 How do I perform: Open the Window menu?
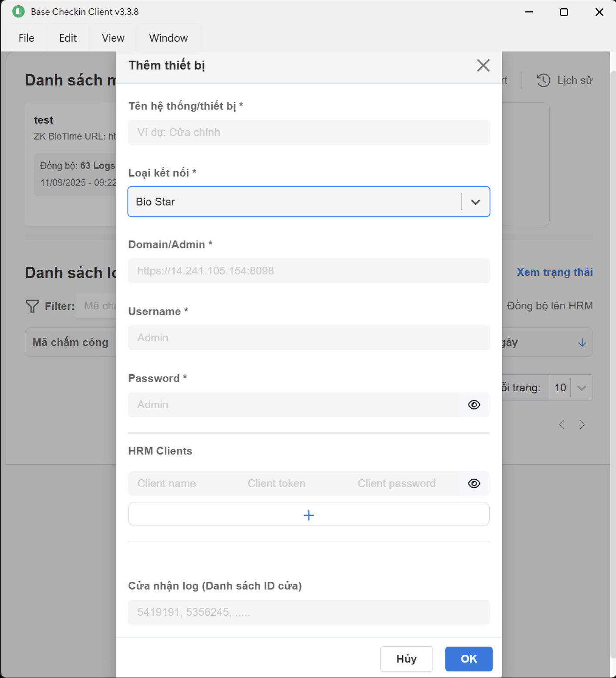[x=168, y=38]
